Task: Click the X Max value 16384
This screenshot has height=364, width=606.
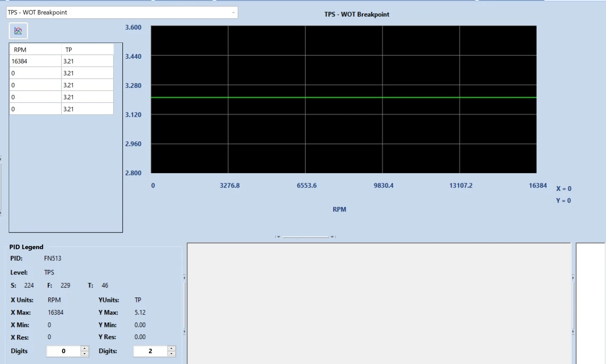Action: tap(56, 312)
